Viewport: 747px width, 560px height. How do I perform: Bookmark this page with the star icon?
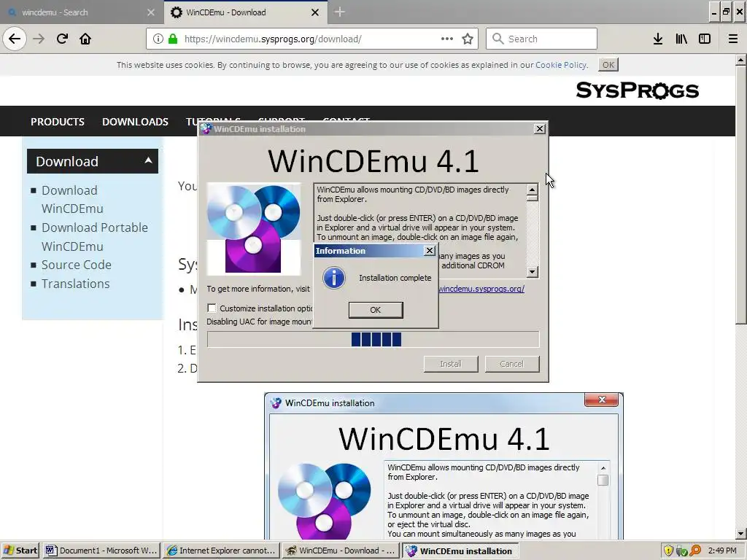click(468, 39)
